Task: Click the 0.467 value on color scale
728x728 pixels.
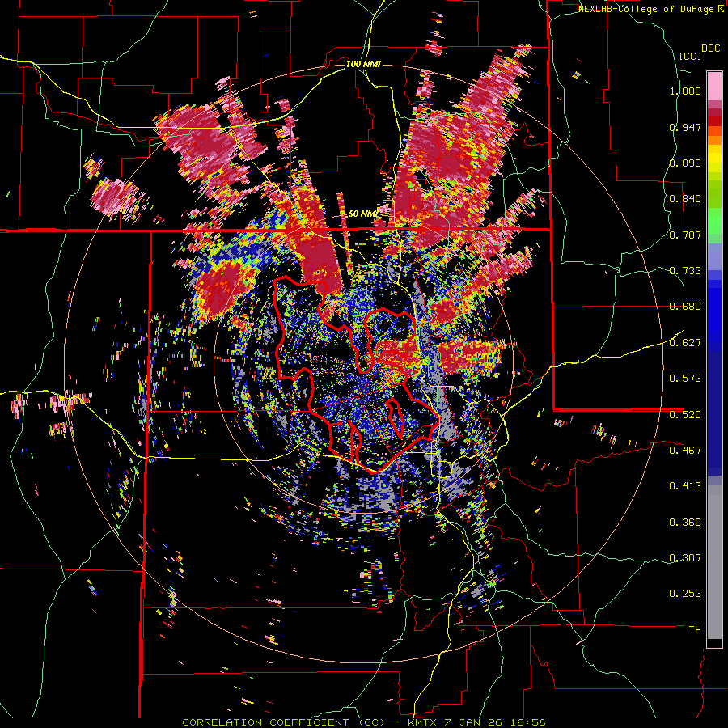Action: [685, 450]
